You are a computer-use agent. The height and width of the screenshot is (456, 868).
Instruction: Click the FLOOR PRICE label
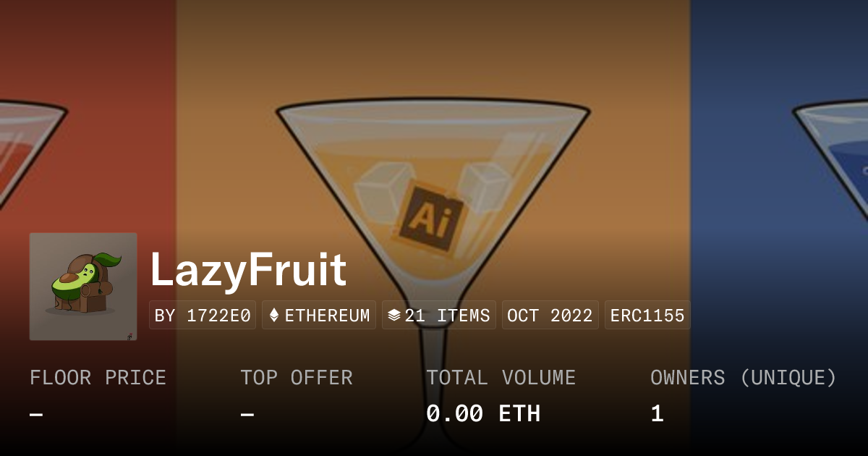[x=98, y=378]
